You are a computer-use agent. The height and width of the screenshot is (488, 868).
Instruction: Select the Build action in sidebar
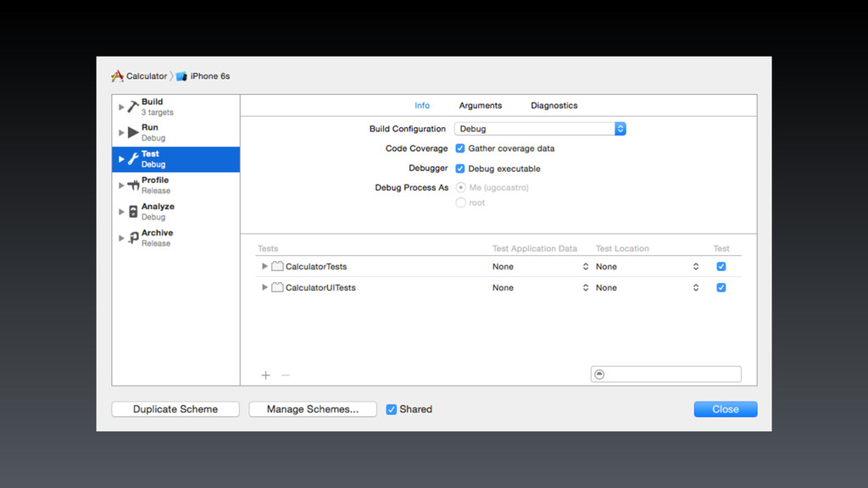pyautogui.click(x=176, y=107)
